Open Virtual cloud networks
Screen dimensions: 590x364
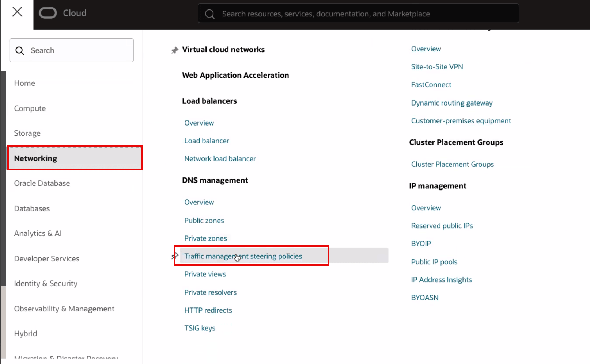click(x=223, y=50)
